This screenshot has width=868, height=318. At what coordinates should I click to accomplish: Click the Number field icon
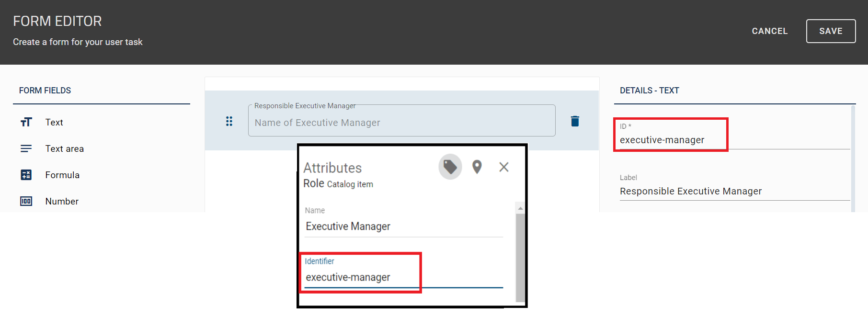pyautogui.click(x=26, y=201)
